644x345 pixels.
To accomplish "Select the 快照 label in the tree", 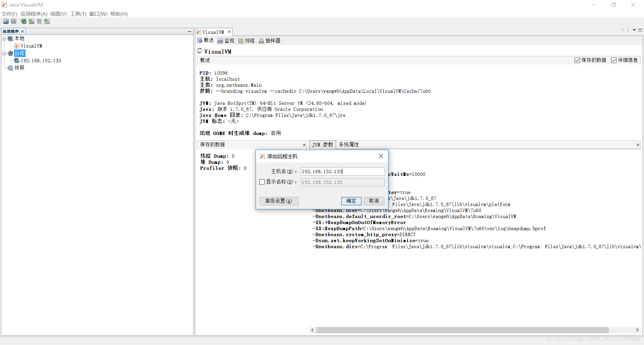I will click(x=19, y=68).
